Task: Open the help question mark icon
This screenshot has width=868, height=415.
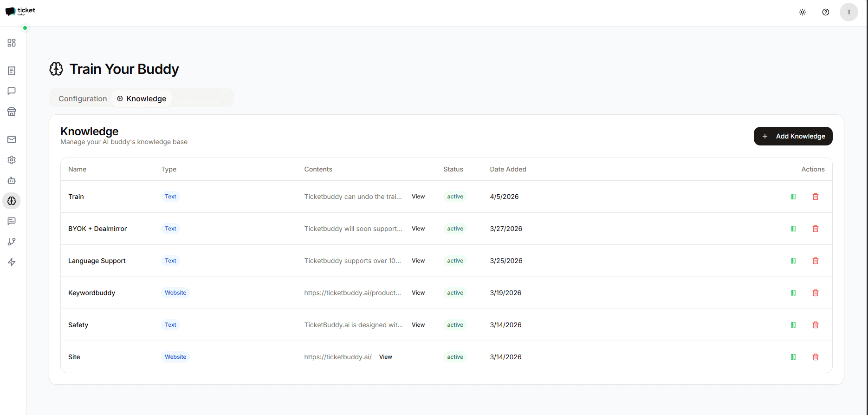Action: tap(826, 12)
